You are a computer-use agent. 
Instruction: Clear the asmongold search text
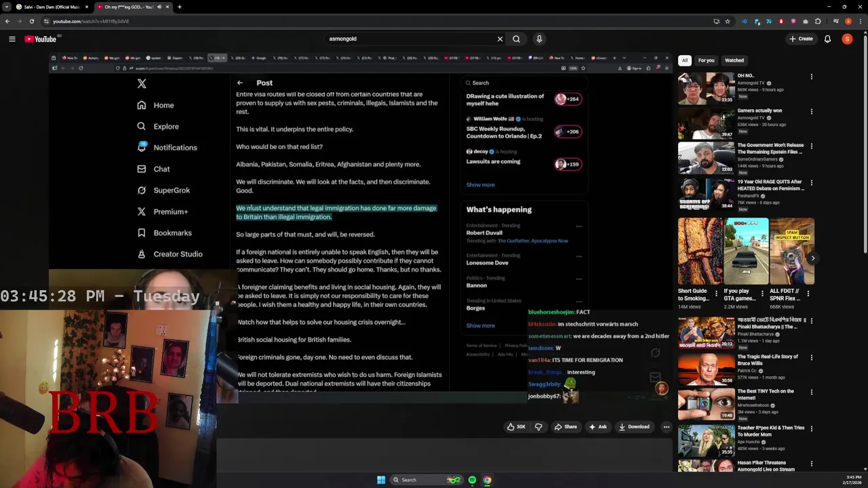point(500,39)
